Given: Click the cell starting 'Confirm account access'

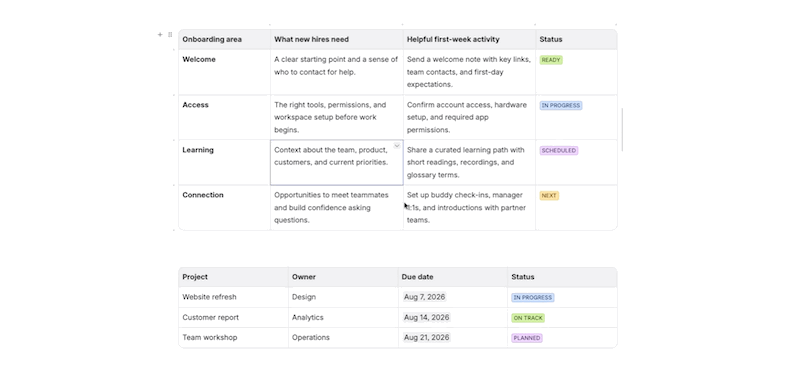Looking at the screenshot, I should (x=469, y=117).
